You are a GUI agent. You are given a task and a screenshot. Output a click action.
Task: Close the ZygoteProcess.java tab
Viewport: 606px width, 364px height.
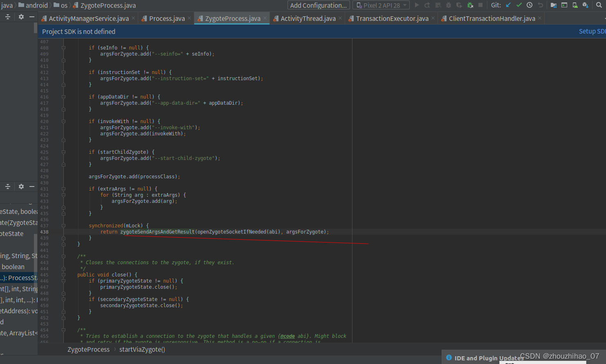[x=265, y=18]
